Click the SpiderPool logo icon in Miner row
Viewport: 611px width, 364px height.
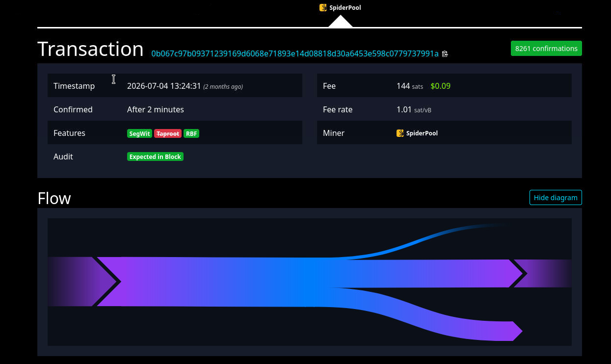click(400, 133)
